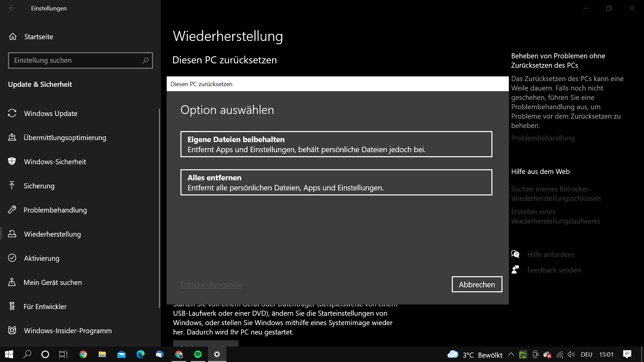Image resolution: width=644 pixels, height=362 pixels.
Task: Select Problembehandlung in the sidebar
Action: tap(55, 210)
